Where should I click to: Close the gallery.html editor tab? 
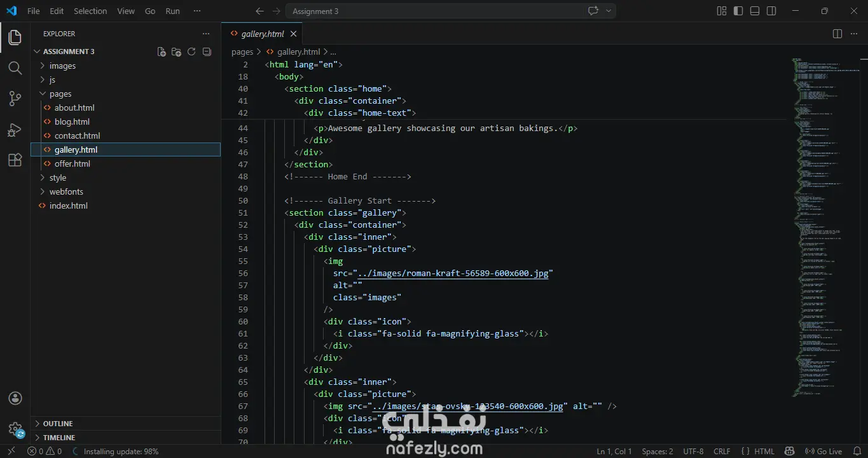pyautogui.click(x=293, y=34)
